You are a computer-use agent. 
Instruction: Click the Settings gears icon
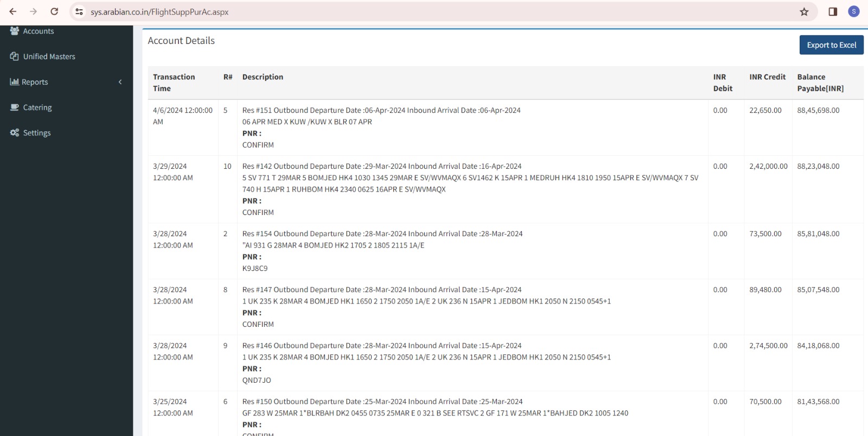[x=15, y=133]
